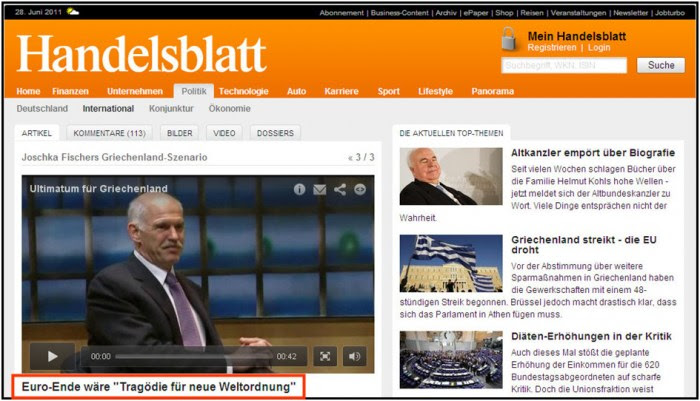Open the Jobturbo link
This screenshot has height=401, width=700.
click(670, 13)
